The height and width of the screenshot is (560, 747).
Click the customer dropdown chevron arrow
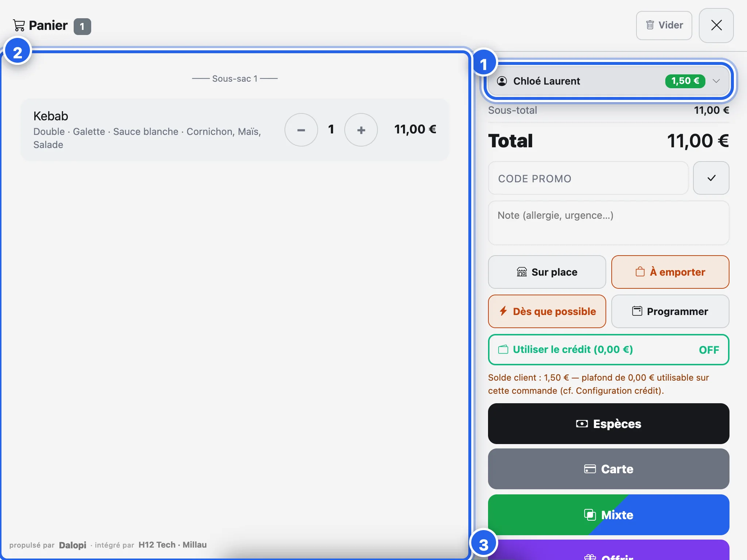tap(716, 81)
